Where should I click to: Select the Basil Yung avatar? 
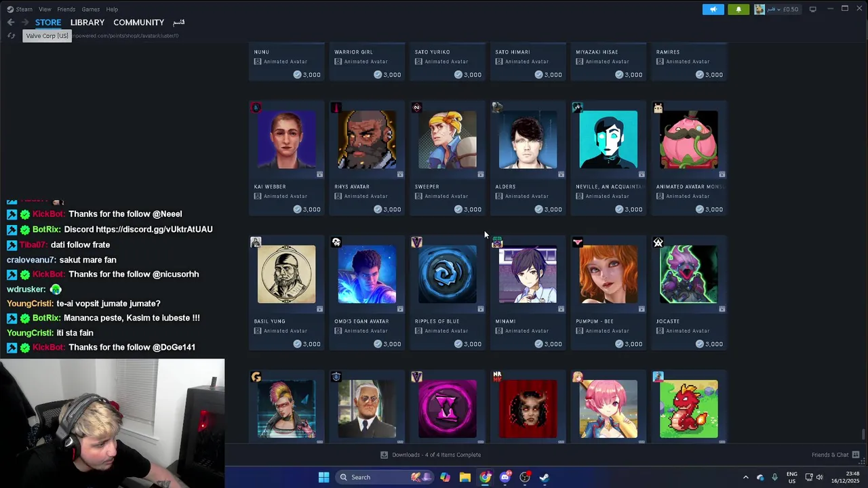click(x=286, y=274)
